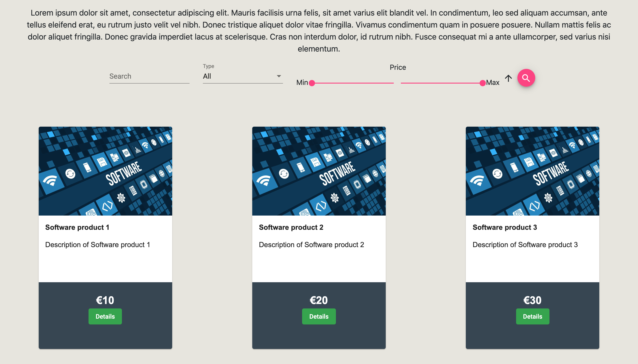Click the Search text field
Screen dimensions: 638x364
[149, 76]
